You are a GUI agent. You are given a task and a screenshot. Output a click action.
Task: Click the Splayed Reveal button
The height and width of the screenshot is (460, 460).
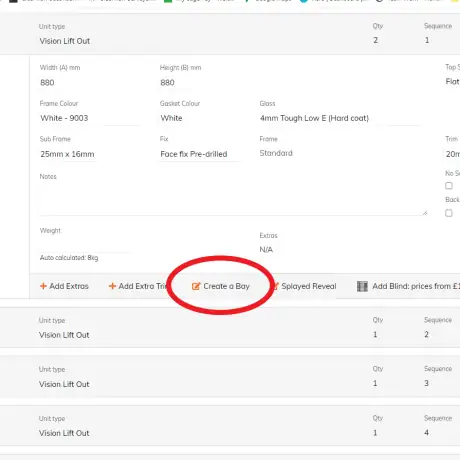pos(304,286)
